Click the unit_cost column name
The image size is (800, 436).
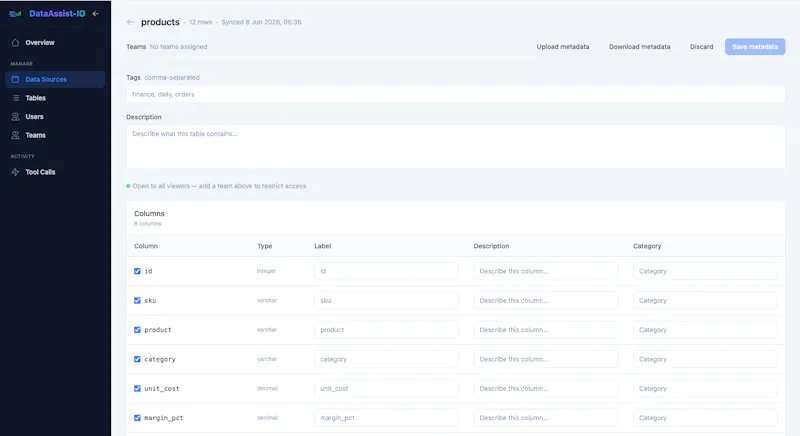tap(162, 389)
